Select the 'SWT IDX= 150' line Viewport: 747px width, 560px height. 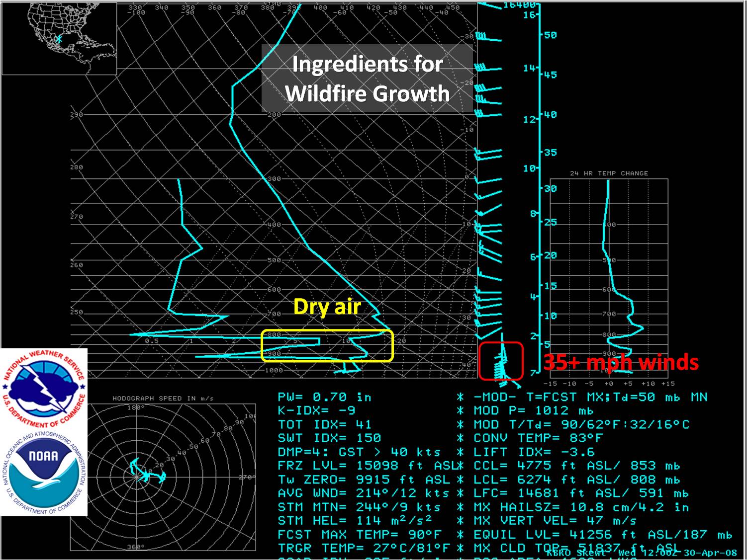tap(329, 438)
